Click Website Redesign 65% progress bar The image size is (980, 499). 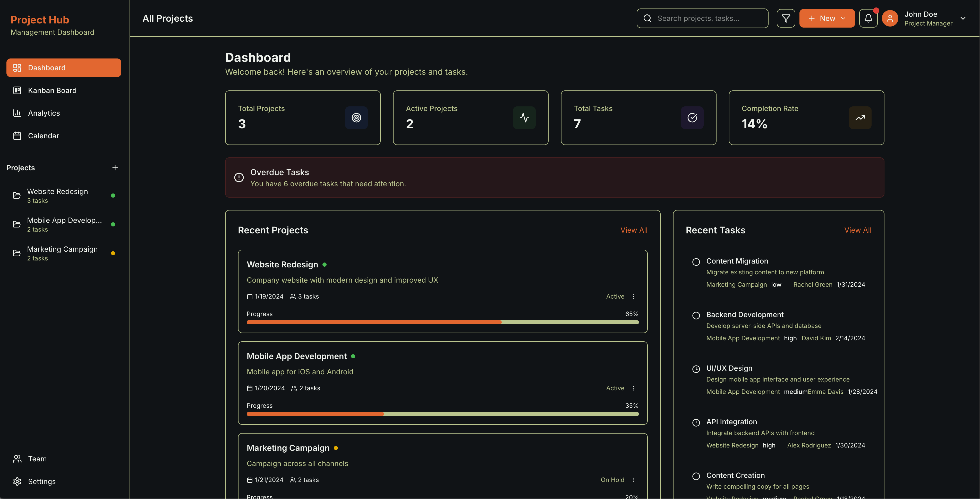442,322
